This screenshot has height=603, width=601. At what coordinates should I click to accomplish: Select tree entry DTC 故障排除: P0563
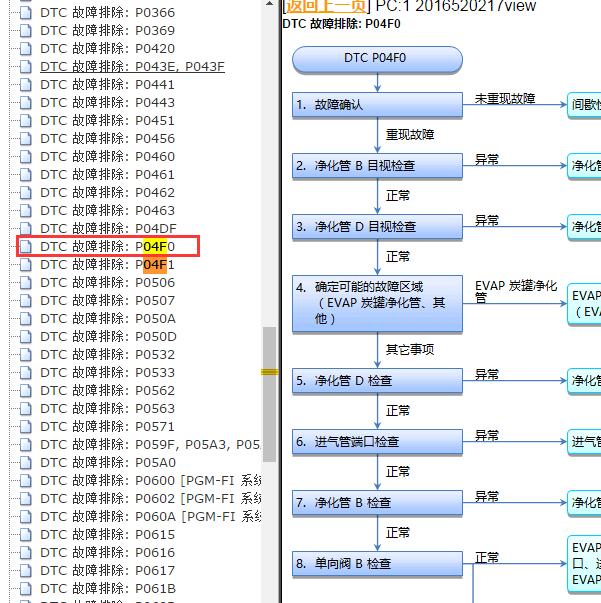pyautogui.click(x=107, y=409)
